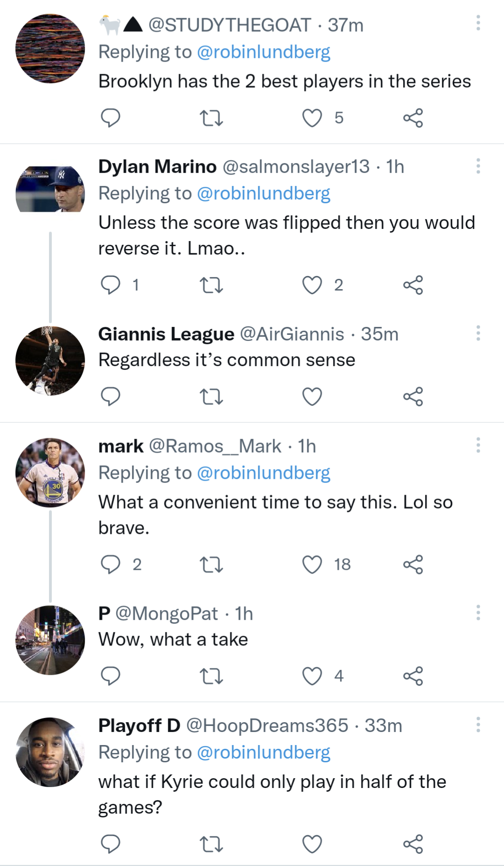
Task: Share mark's convenient time tweet
Action: (413, 564)
